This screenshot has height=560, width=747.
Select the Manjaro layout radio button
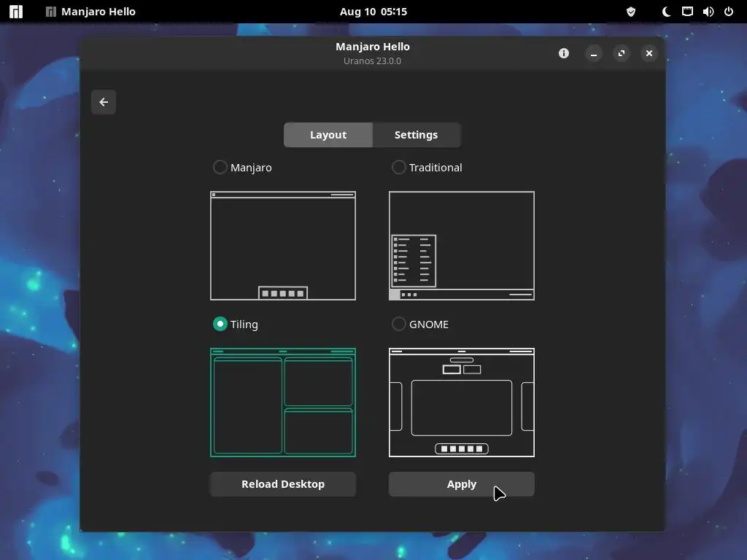(220, 167)
